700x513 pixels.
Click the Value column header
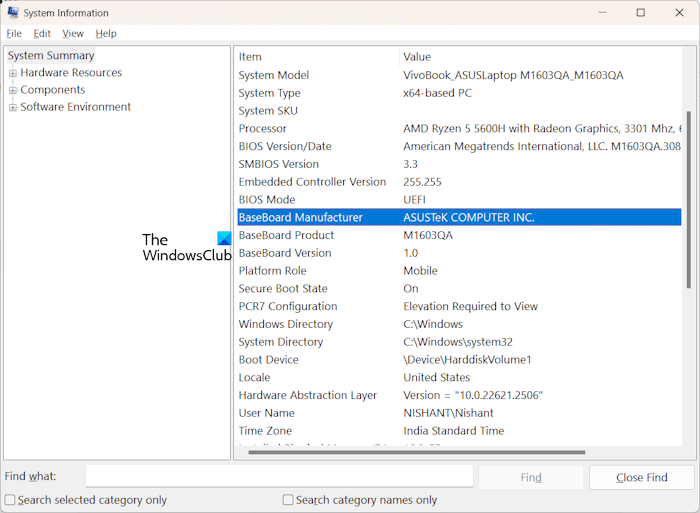coord(540,57)
